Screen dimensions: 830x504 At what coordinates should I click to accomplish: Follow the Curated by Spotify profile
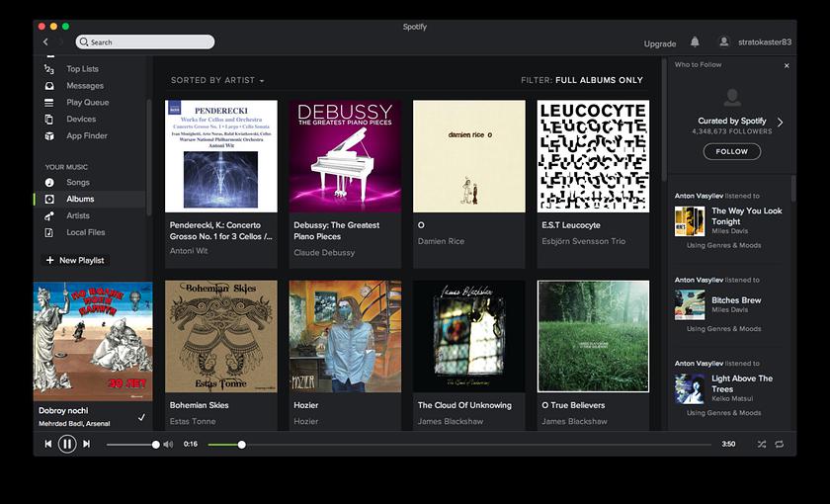point(732,152)
